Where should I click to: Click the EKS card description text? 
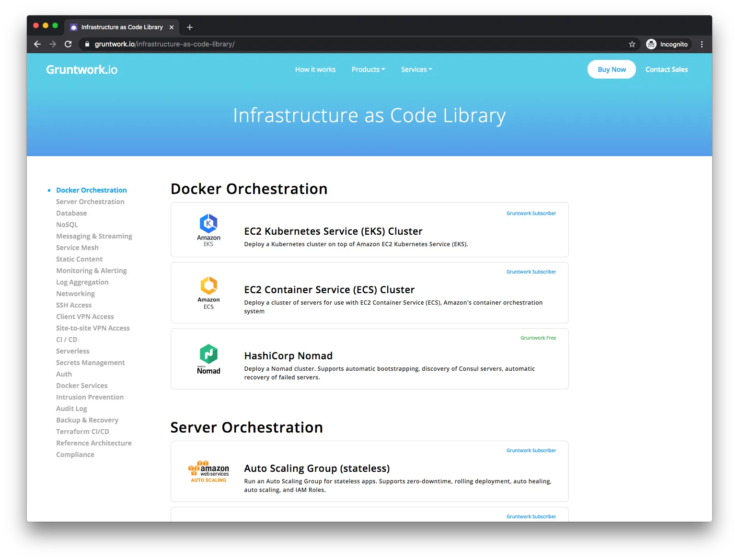coord(356,244)
